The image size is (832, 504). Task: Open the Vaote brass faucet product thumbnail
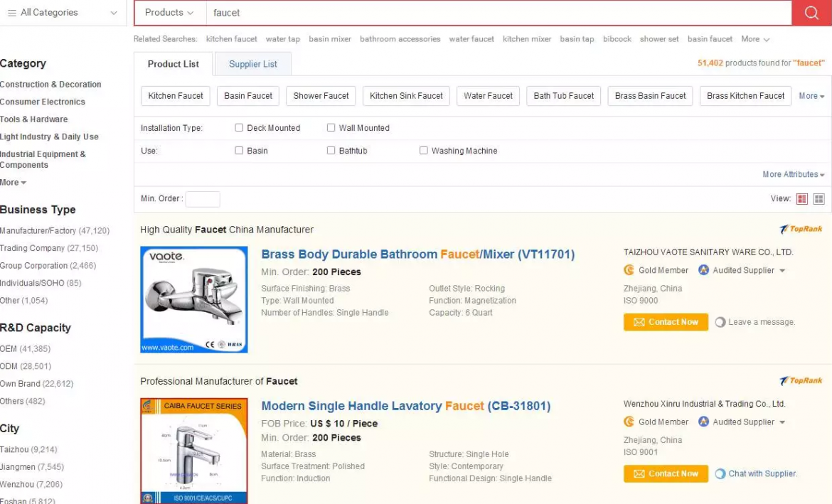194,299
